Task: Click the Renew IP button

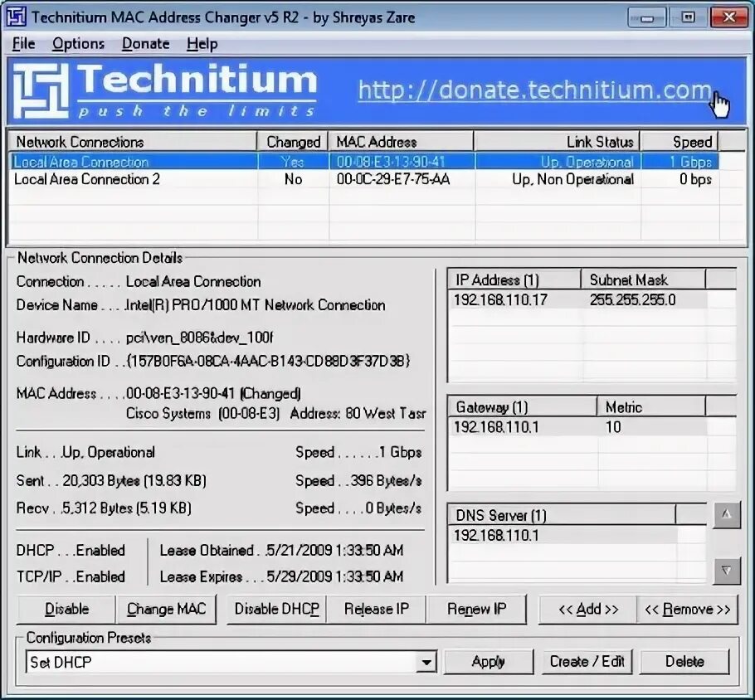Action: pos(477,609)
